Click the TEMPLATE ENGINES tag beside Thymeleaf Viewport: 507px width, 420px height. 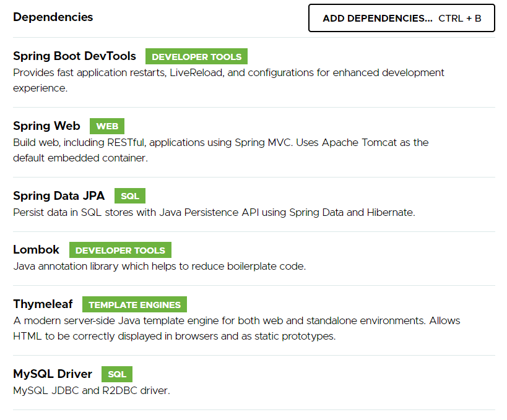point(134,304)
